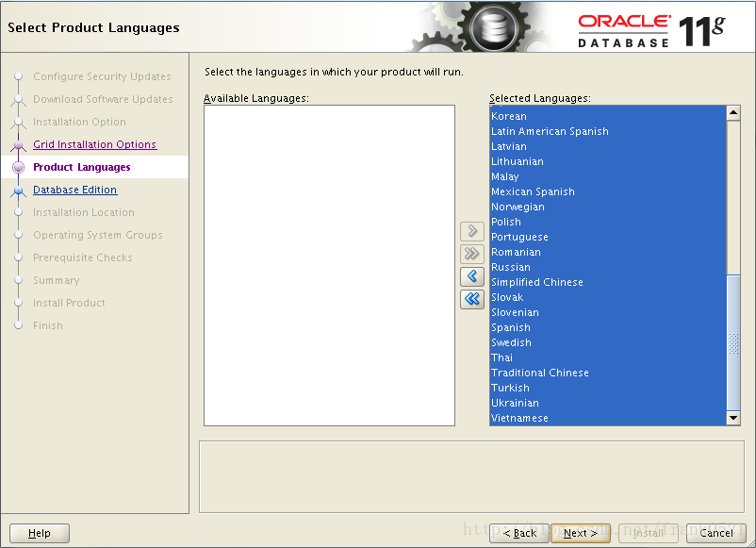Select Russian language entry
The height and width of the screenshot is (548, 756).
point(608,267)
